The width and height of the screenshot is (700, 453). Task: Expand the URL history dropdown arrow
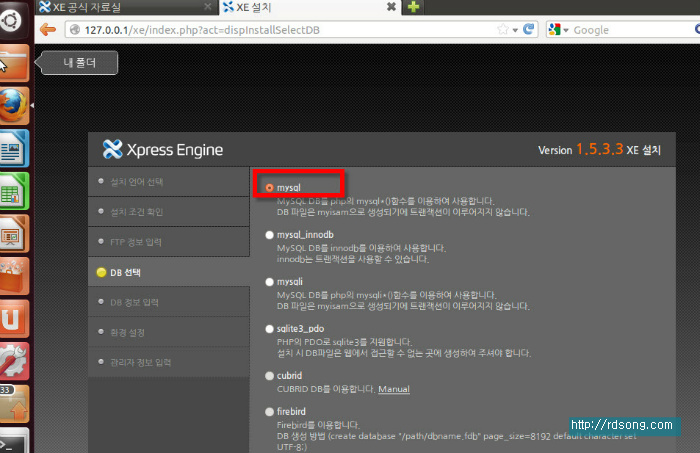tap(515, 30)
